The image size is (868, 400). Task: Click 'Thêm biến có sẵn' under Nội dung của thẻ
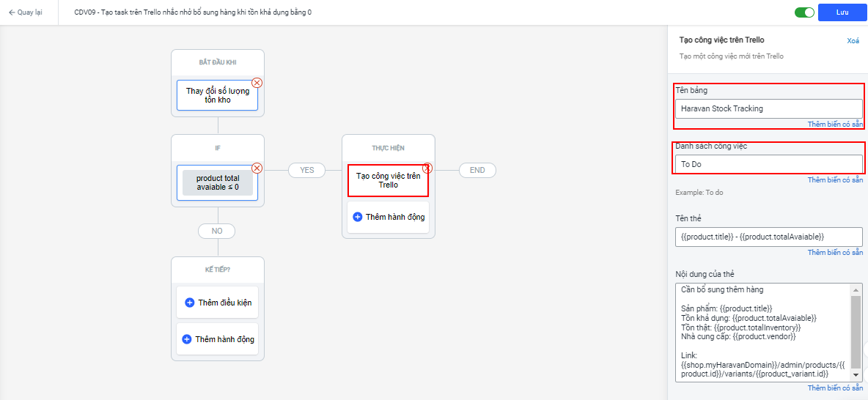(835, 388)
